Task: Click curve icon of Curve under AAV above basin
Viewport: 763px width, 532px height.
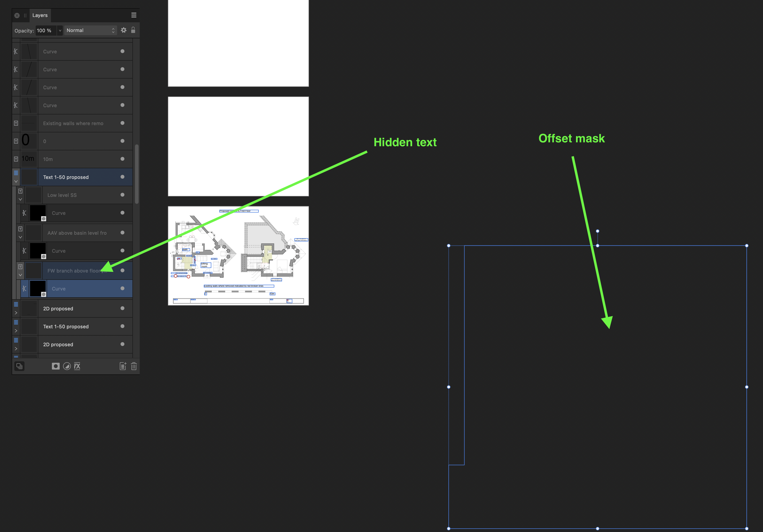Action: [x=24, y=251]
